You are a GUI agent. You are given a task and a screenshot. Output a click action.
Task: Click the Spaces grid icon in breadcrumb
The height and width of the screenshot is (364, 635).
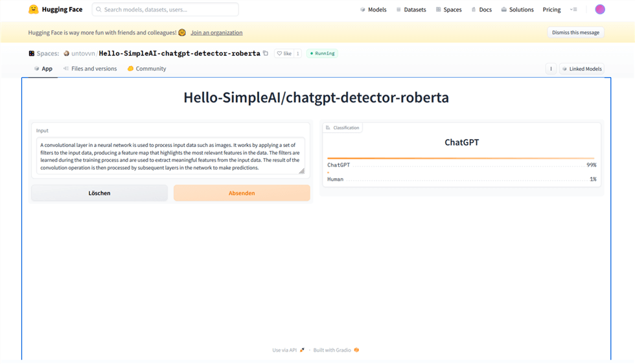click(31, 54)
